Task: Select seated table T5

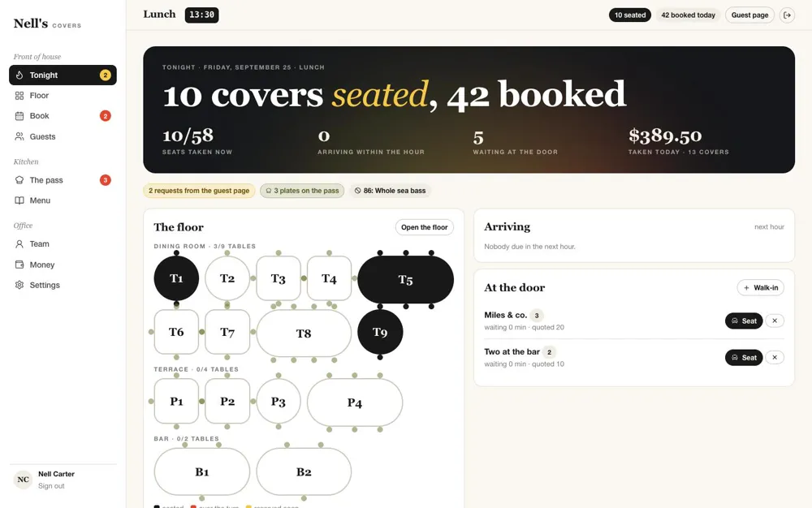Action: [x=405, y=279]
